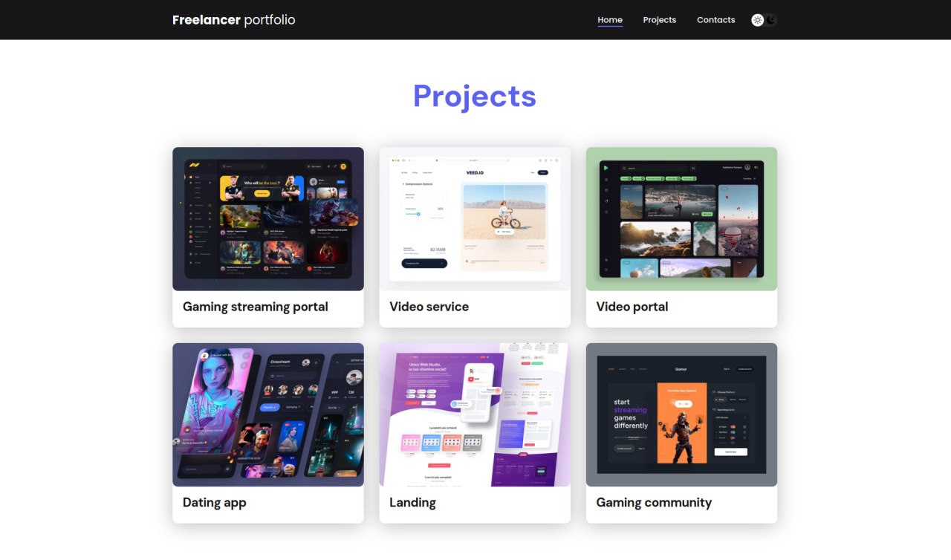Click the "Gaming streaming portal" card title

point(256,307)
